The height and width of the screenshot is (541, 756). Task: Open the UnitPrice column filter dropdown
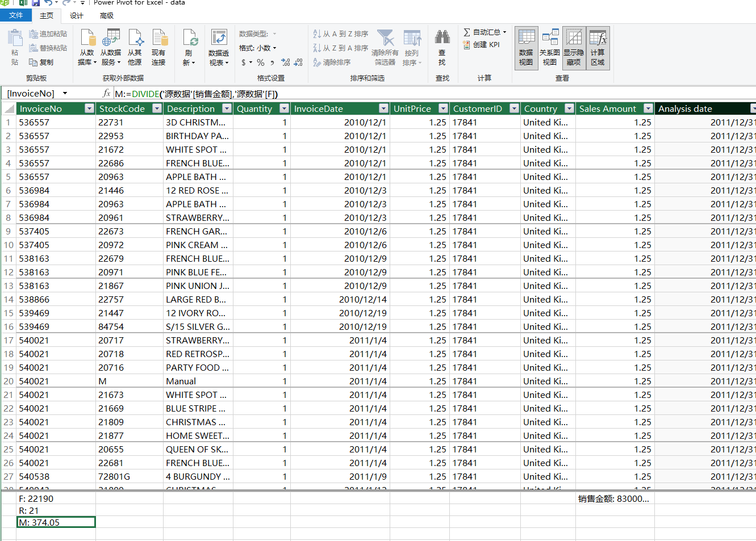(443, 108)
